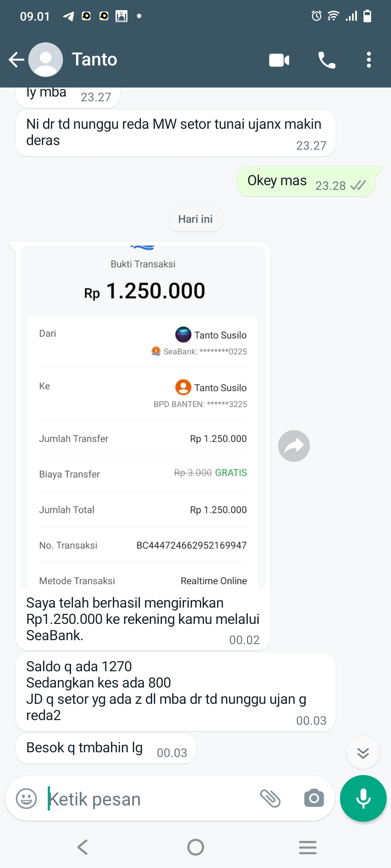Image resolution: width=391 pixels, height=868 pixels.
Task: Start a voice call with Tanto
Action: point(327,60)
